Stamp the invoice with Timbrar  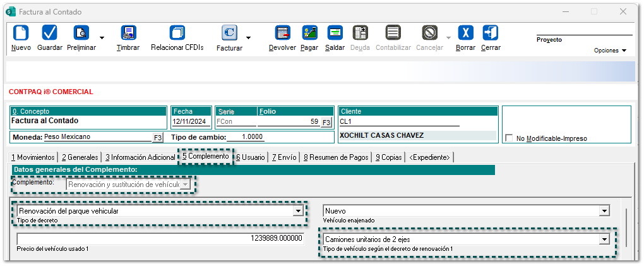point(128,33)
